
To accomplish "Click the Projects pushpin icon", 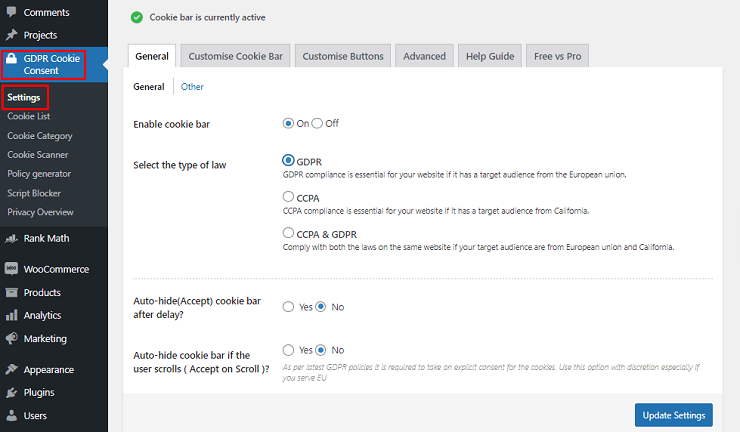I will pyautogui.click(x=11, y=35).
